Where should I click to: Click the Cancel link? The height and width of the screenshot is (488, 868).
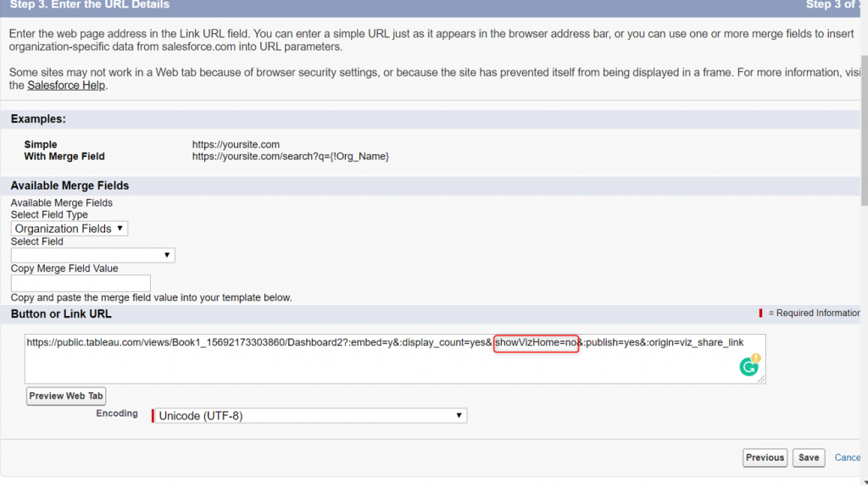point(848,457)
